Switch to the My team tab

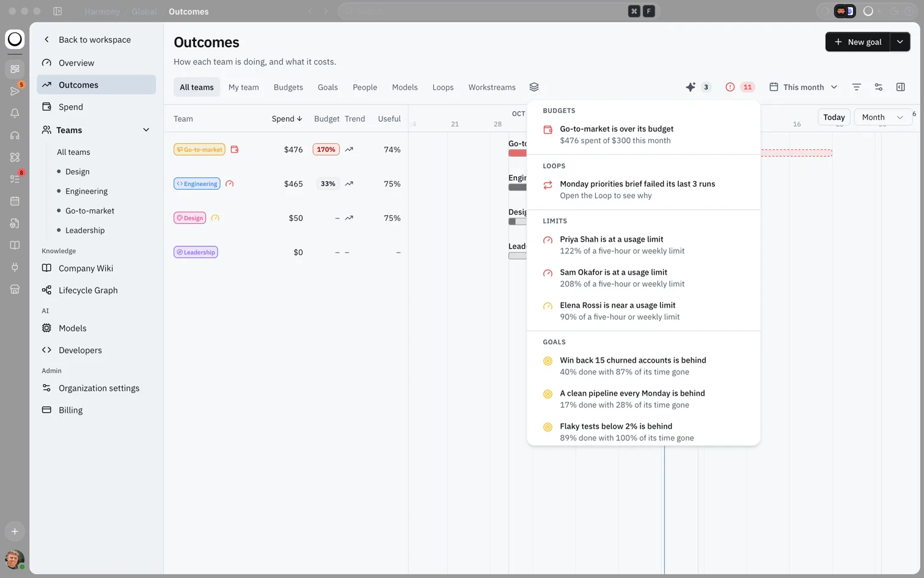tap(244, 87)
